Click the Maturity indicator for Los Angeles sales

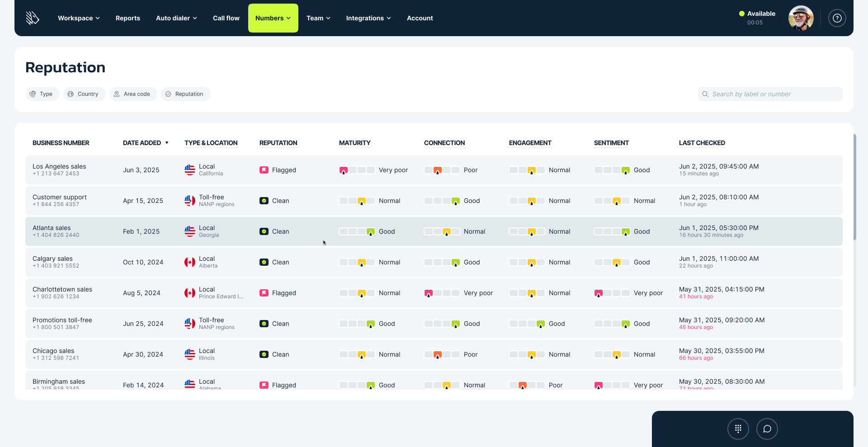tap(357, 170)
